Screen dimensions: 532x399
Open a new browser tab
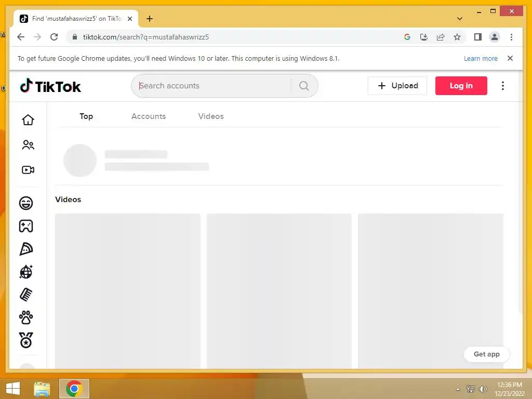point(150,19)
